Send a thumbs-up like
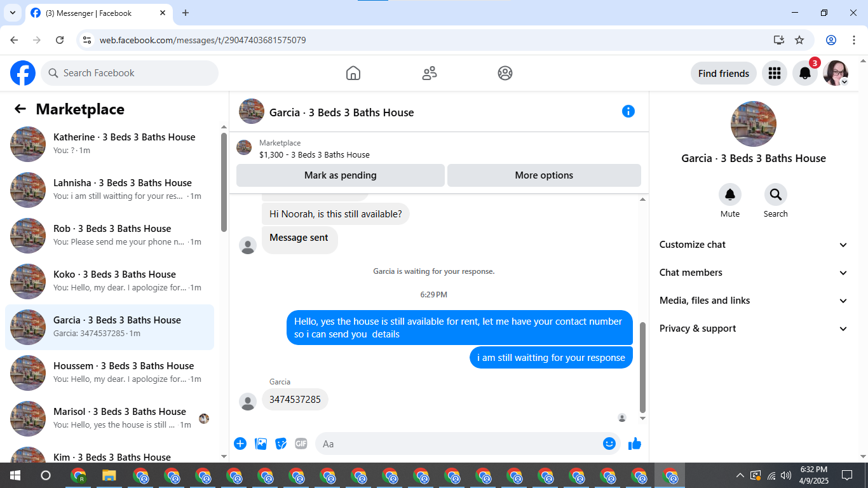 pos(635,444)
